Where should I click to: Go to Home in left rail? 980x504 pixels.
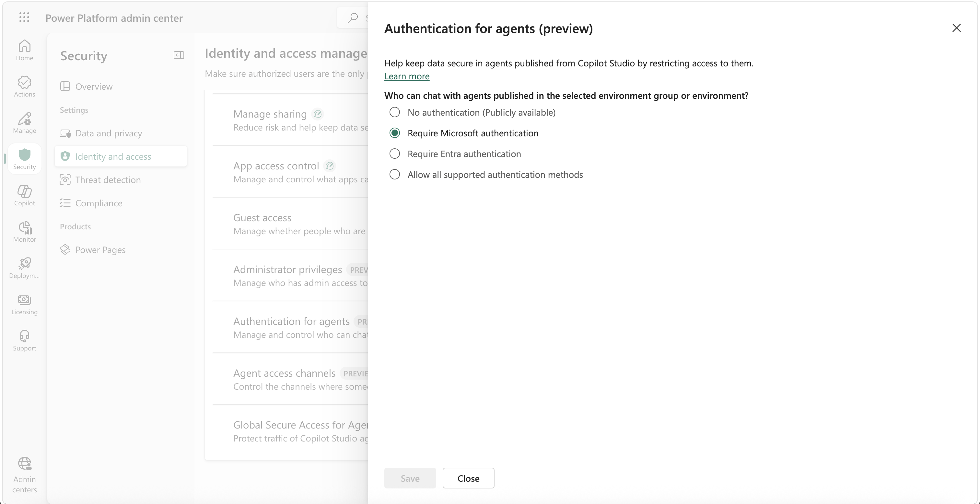tap(24, 50)
